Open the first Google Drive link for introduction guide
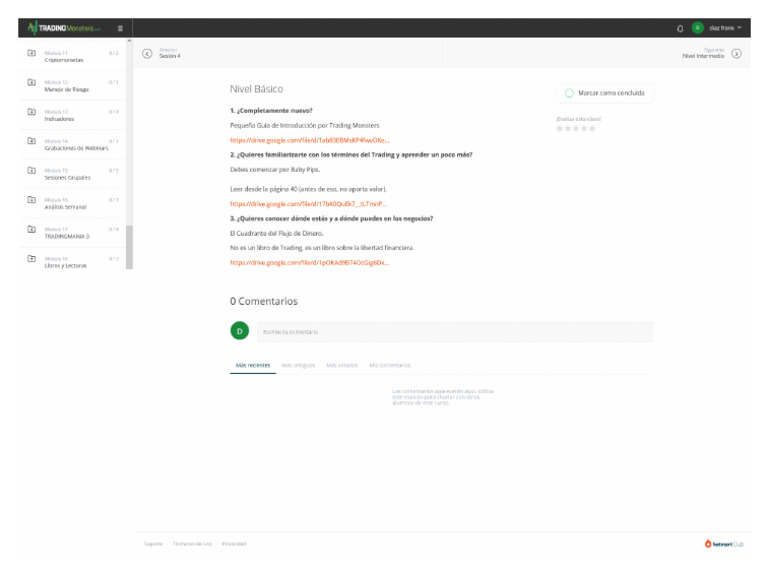Image resolution: width=768 pixels, height=572 pixels. (310, 140)
